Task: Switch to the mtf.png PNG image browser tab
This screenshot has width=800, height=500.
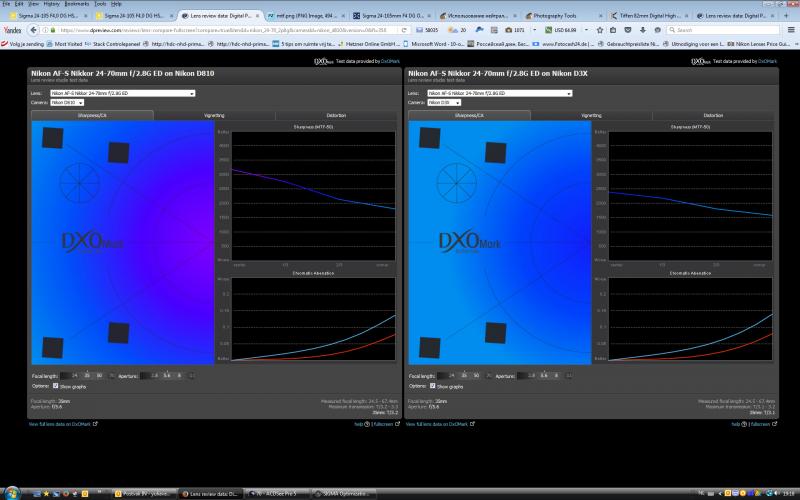Action: point(304,16)
